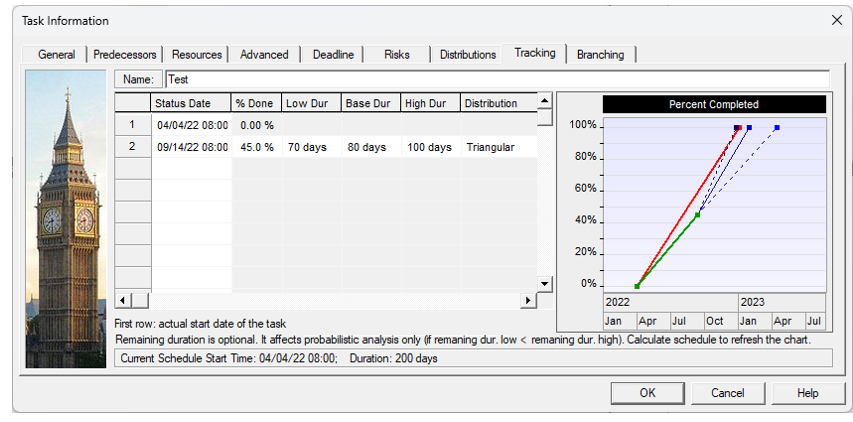
Task: Switch to the General tab
Action: 56,55
